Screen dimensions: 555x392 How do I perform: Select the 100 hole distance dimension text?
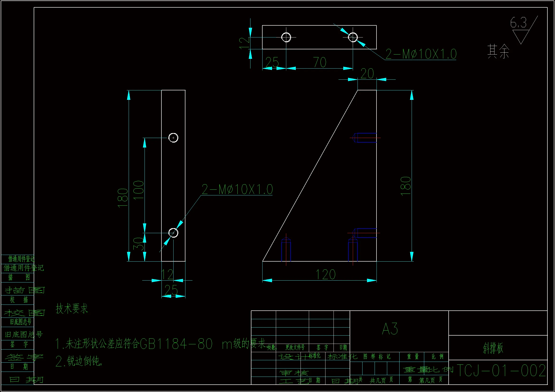tap(139, 190)
